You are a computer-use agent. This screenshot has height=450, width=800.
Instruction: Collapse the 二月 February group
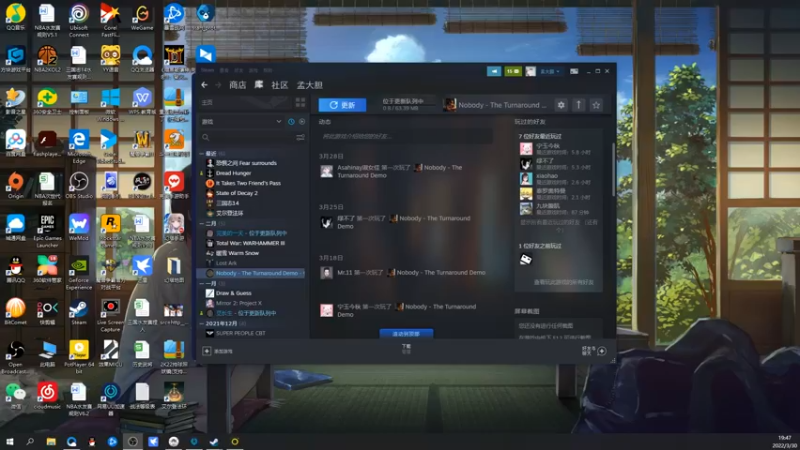coord(202,223)
